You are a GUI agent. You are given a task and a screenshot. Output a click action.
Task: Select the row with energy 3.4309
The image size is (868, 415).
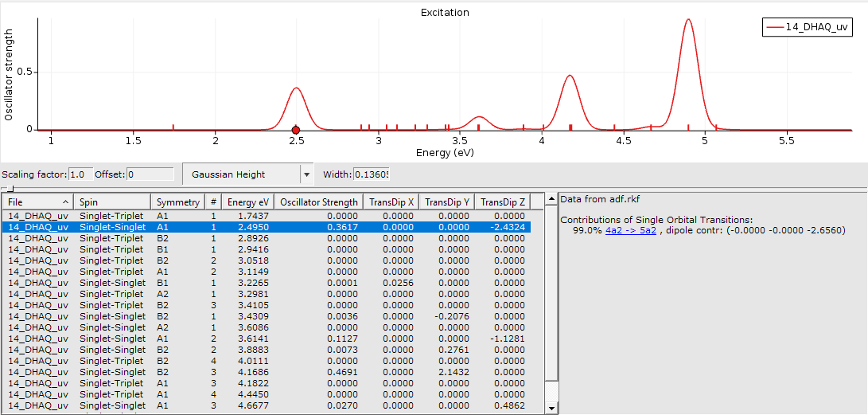click(267, 316)
